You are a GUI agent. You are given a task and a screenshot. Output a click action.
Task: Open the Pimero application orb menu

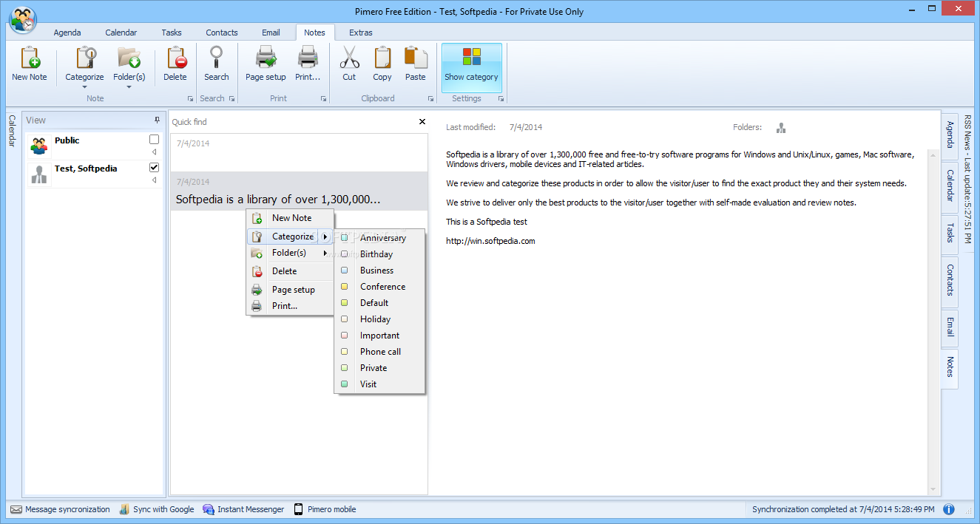23,20
